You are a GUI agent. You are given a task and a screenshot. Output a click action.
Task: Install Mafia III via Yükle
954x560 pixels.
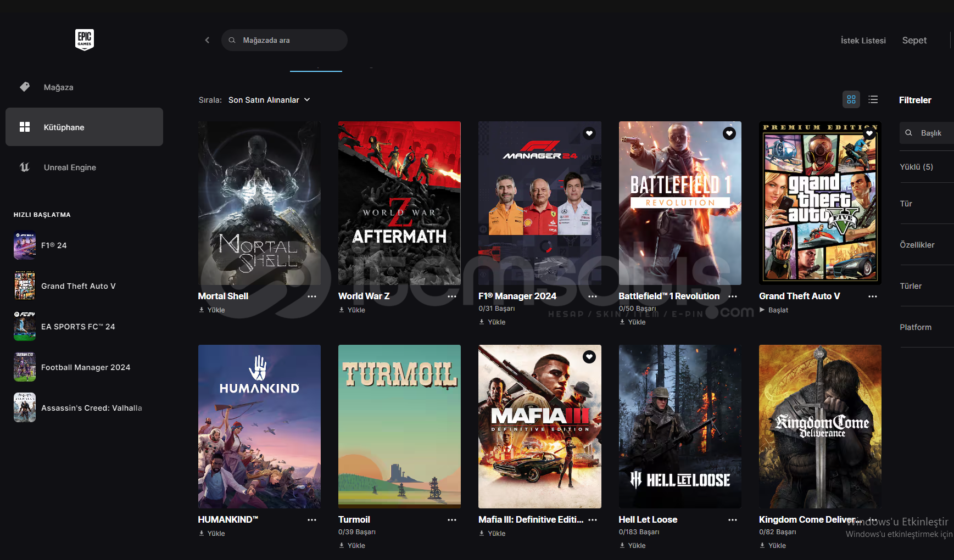(x=492, y=534)
